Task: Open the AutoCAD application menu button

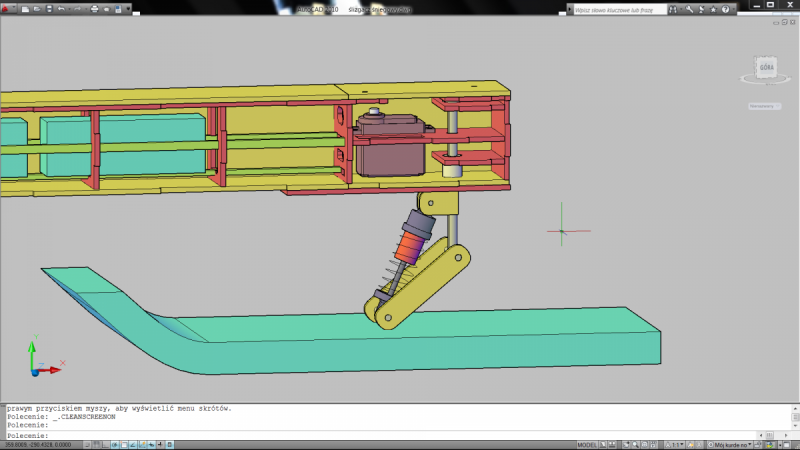Action: pyautogui.click(x=9, y=8)
